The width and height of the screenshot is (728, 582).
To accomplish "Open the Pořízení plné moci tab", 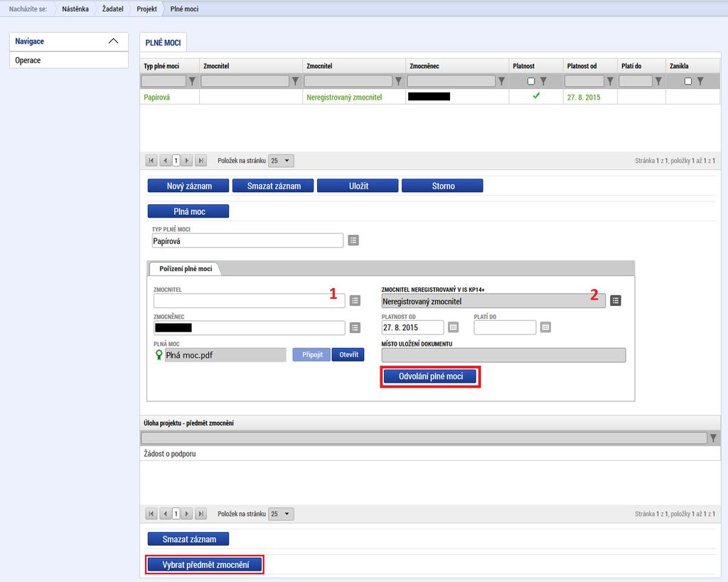I will (186, 268).
